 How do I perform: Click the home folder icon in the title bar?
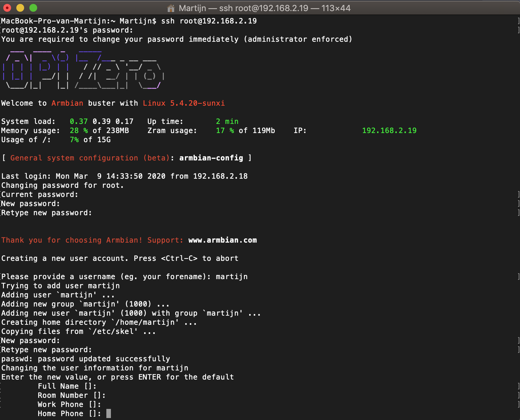[x=171, y=8]
